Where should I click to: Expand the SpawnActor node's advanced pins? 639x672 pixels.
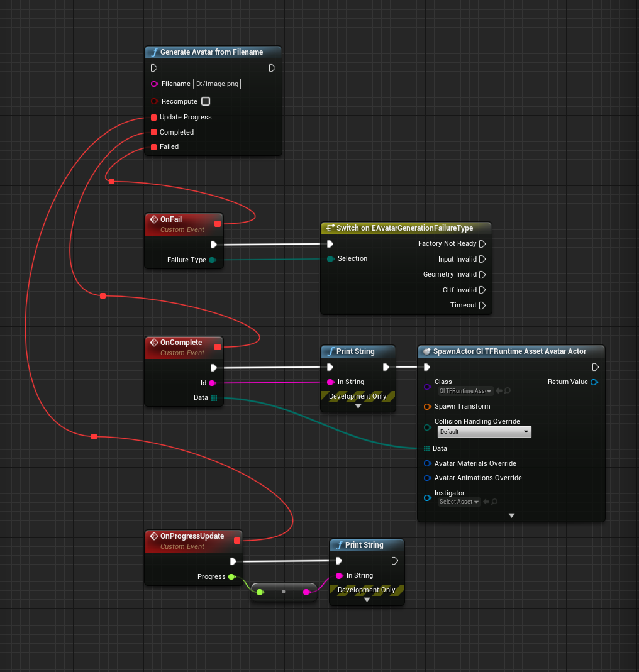tap(511, 515)
